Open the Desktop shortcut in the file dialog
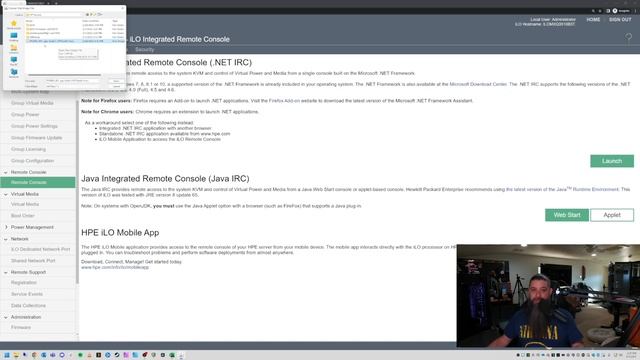 coord(13,37)
